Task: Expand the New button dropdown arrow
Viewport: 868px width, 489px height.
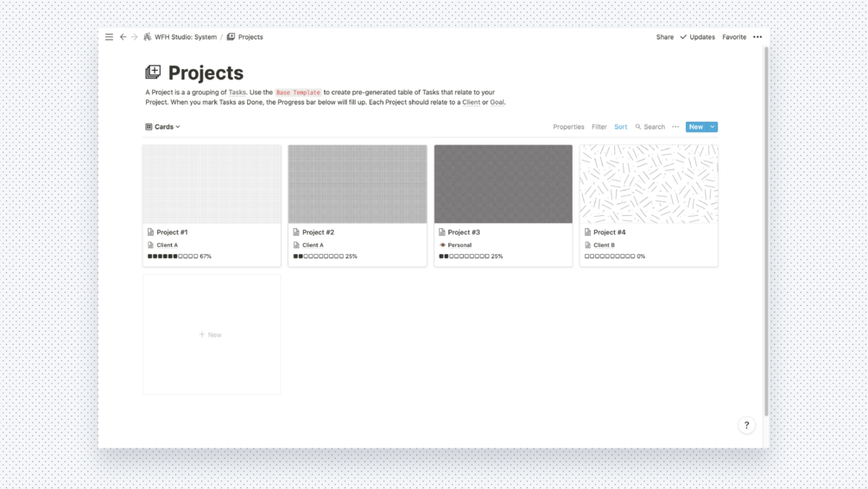Action: pyautogui.click(x=713, y=127)
